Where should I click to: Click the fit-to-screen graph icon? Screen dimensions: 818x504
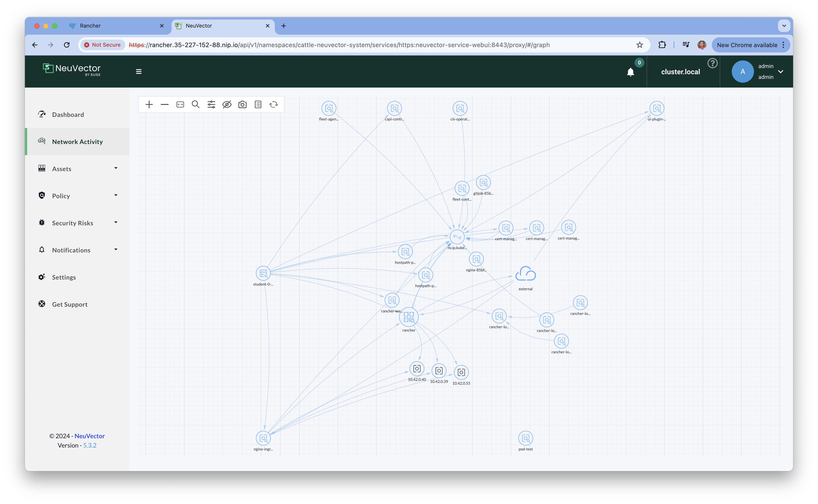point(180,105)
